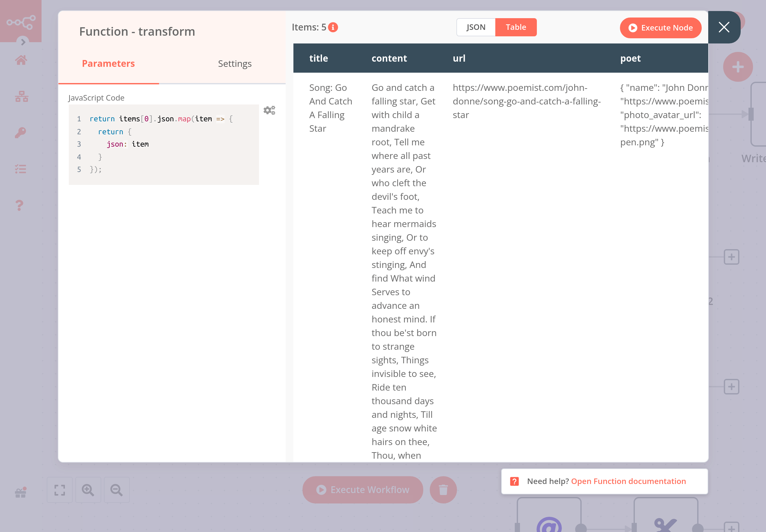The image size is (766, 532).
Task: Click the grid/table layout icon in sidebar
Action: pyautogui.click(x=20, y=95)
